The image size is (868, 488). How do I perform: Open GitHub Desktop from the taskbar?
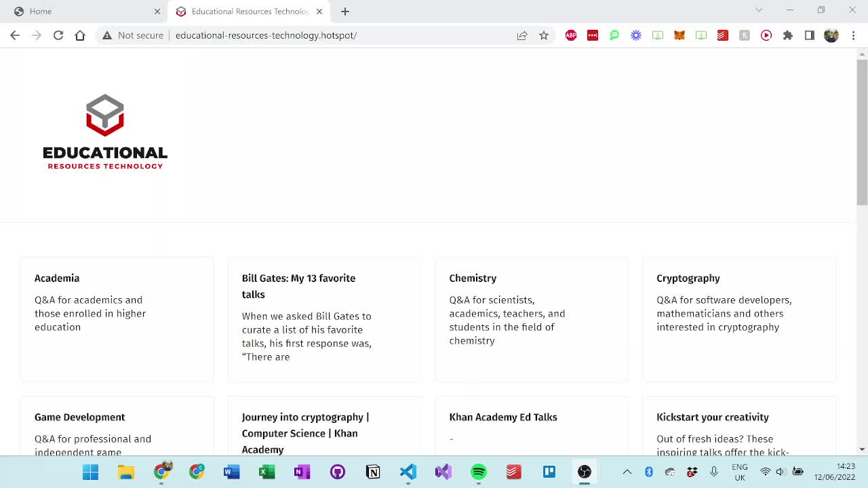pyautogui.click(x=337, y=472)
